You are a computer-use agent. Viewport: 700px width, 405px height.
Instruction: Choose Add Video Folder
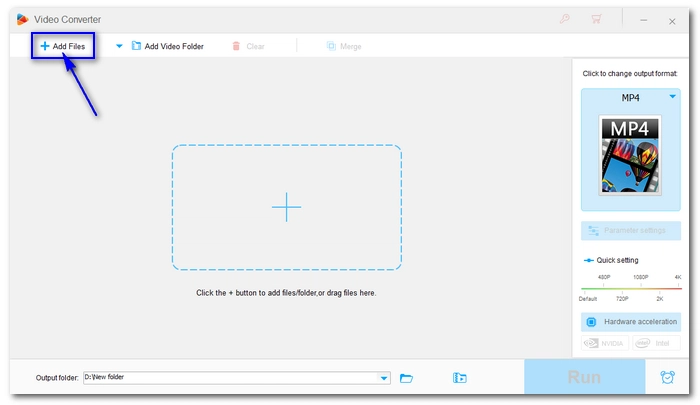click(168, 46)
